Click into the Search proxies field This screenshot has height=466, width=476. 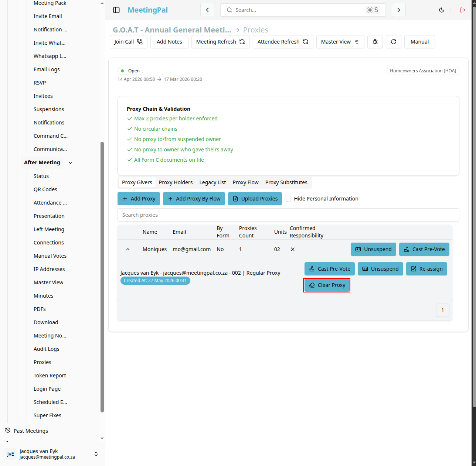coord(288,215)
